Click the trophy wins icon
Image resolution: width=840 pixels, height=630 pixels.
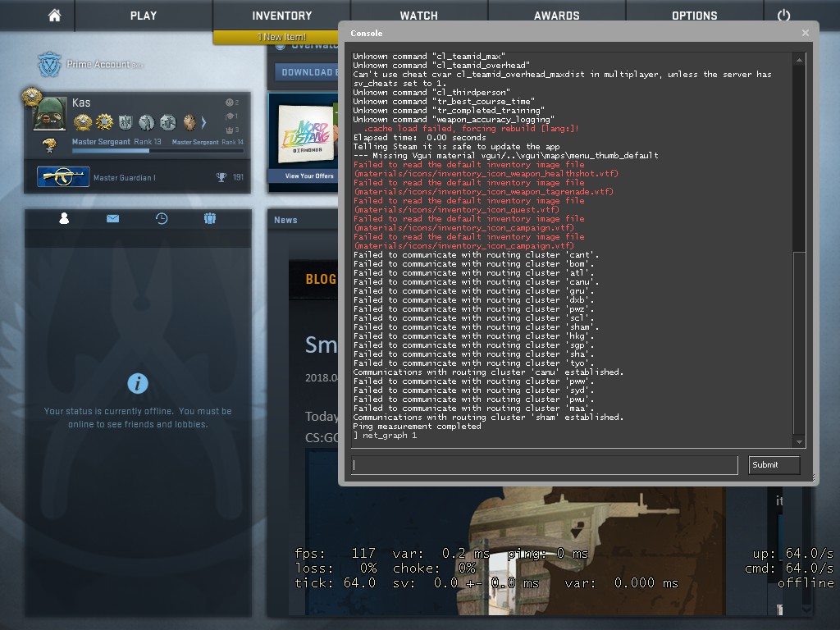221,177
